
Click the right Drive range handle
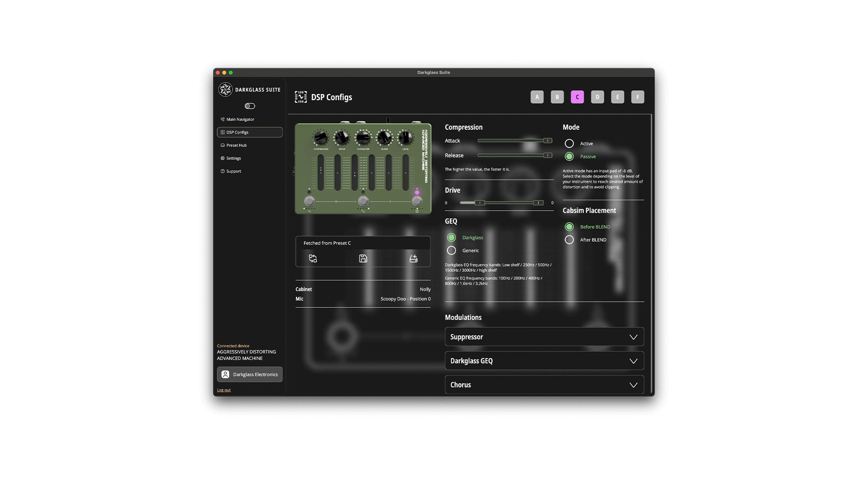tap(539, 203)
